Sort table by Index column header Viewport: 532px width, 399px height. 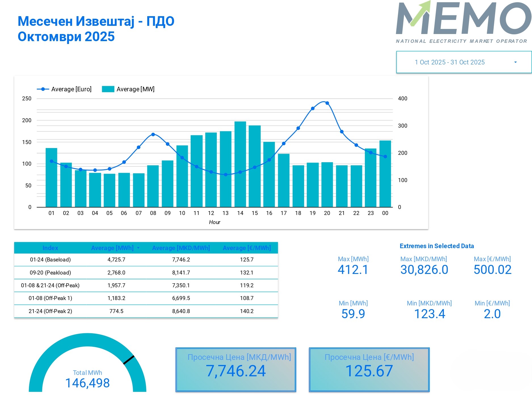point(50,248)
